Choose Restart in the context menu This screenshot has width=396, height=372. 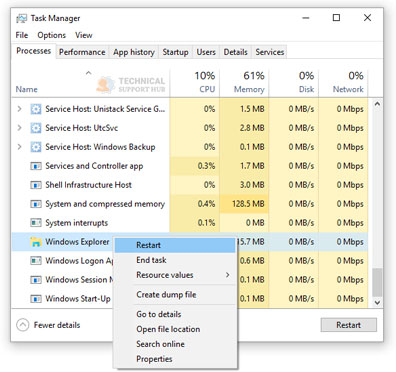coord(175,245)
